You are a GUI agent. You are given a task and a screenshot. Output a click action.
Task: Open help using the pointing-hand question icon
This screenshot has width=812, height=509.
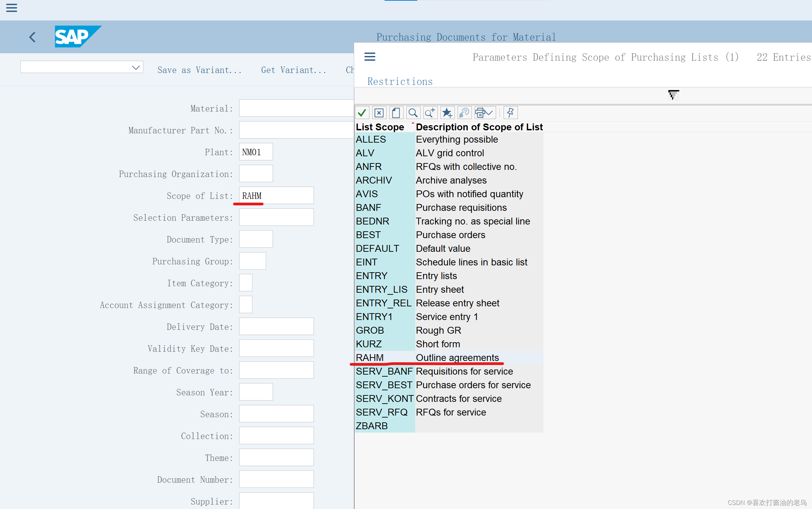coord(464,113)
